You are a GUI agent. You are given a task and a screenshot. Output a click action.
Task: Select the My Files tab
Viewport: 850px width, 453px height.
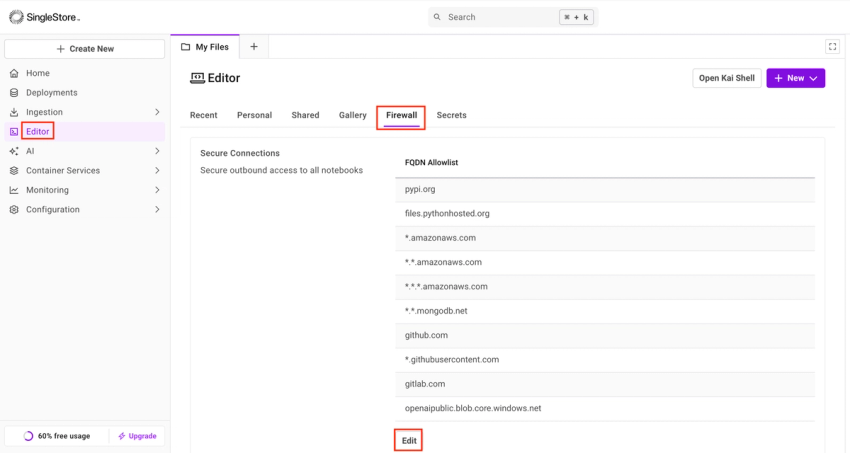[205, 47]
